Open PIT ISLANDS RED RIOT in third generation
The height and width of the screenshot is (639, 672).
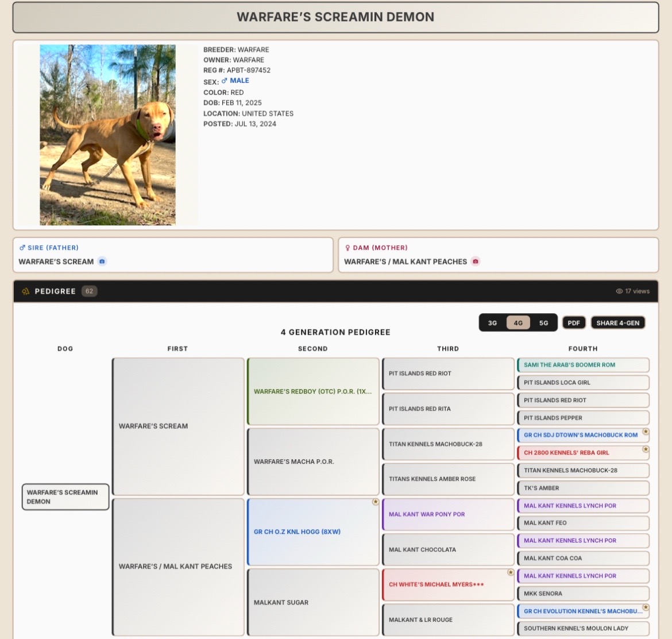[x=448, y=374]
